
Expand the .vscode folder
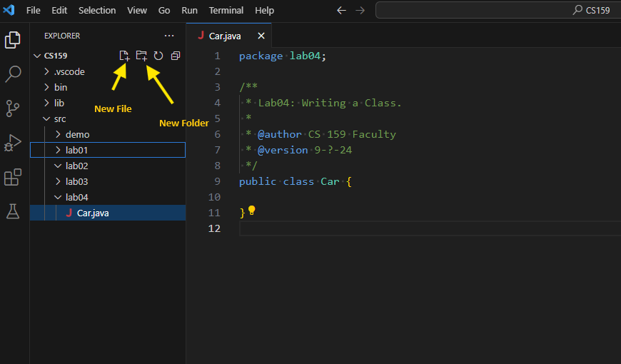[x=69, y=71]
